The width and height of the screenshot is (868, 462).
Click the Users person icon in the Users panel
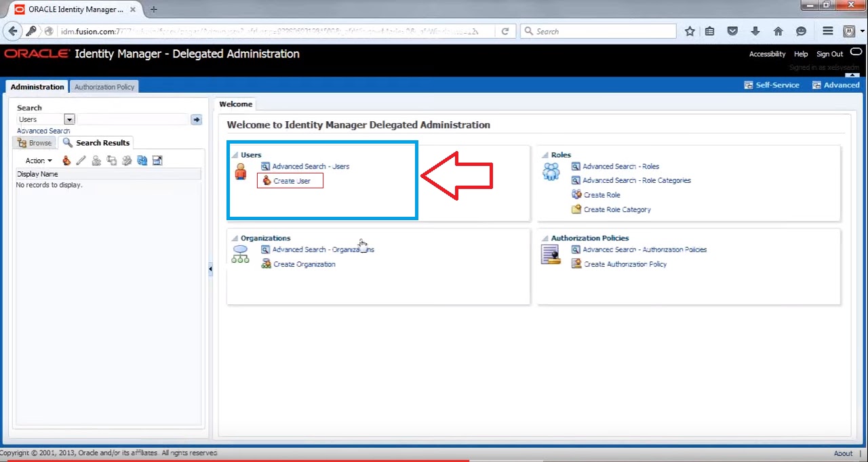click(240, 172)
